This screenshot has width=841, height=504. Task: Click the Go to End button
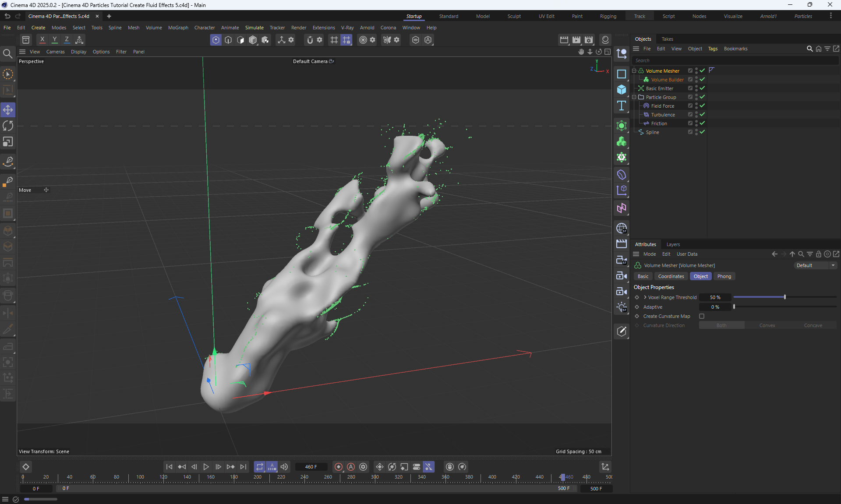pos(243,467)
